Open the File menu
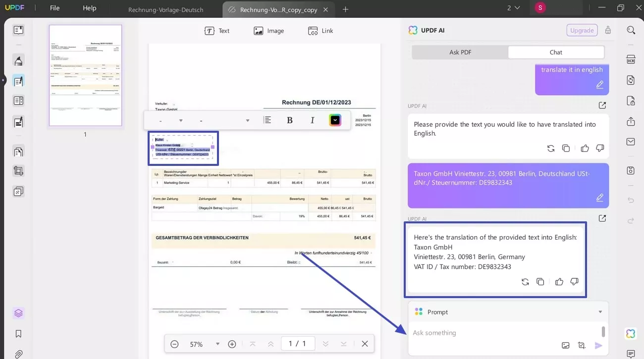 (54, 7)
